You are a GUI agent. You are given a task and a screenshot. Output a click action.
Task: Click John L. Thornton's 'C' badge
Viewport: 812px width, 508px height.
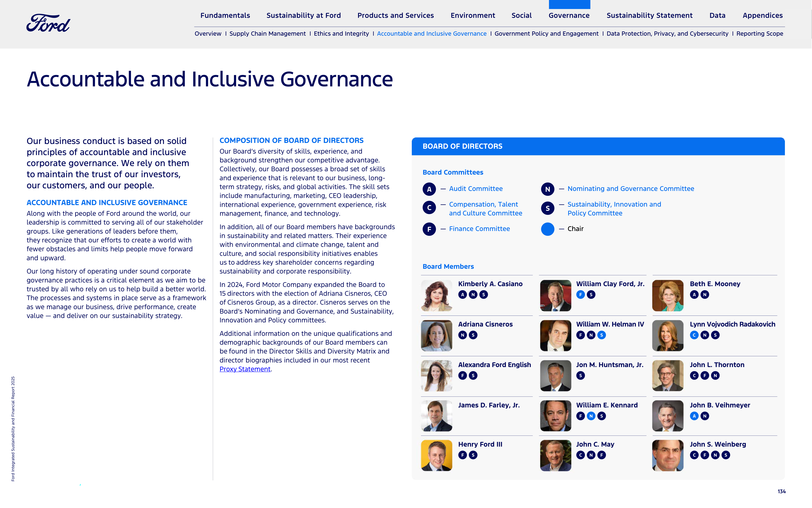pos(694,376)
